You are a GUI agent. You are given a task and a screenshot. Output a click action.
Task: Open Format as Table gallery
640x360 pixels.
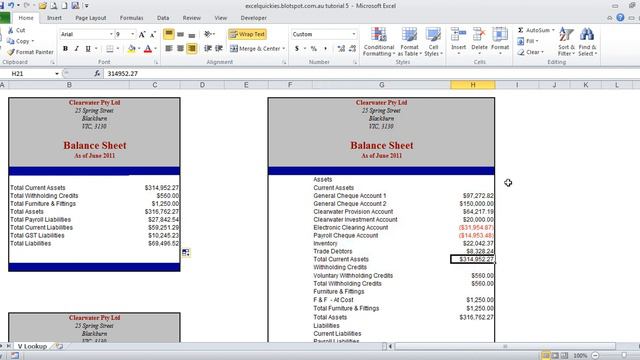pos(409,42)
